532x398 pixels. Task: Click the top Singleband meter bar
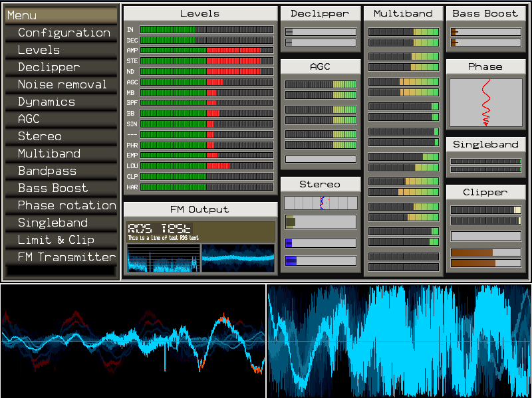tap(486, 161)
